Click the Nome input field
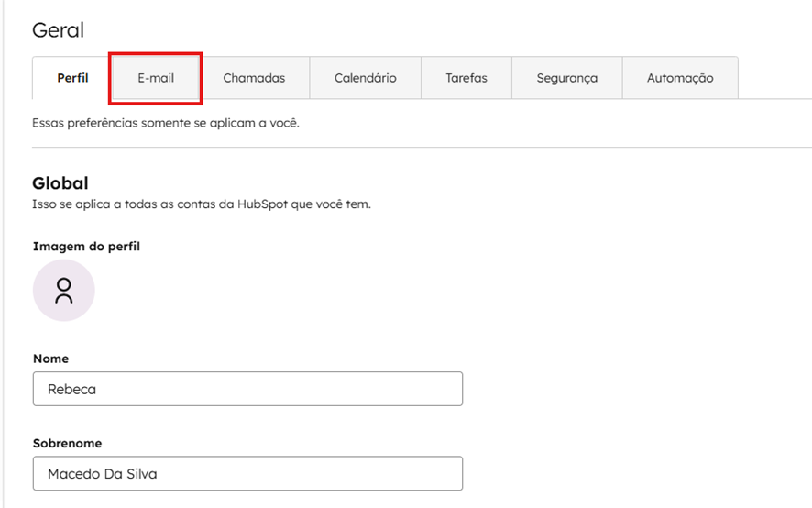The height and width of the screenshot is (508, 812). coord(247,389)
